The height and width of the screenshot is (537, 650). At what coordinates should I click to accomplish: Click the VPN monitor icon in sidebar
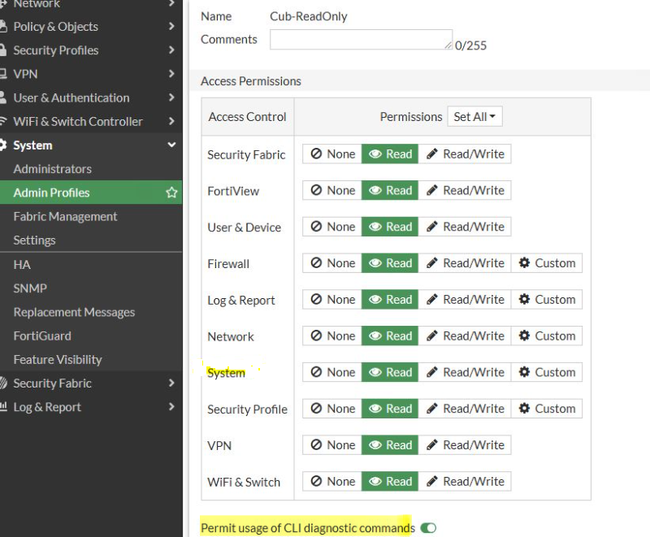click(x=6, y=75)
